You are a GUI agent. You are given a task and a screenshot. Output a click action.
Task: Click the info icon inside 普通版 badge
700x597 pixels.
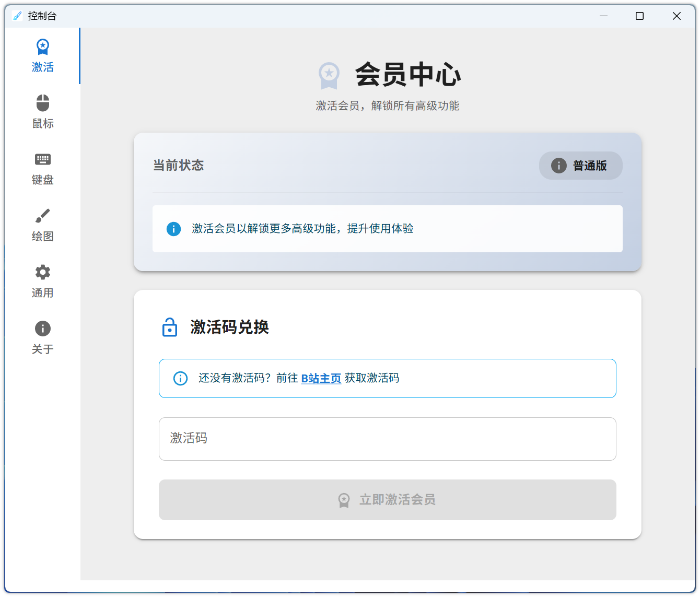click(558, 166)
